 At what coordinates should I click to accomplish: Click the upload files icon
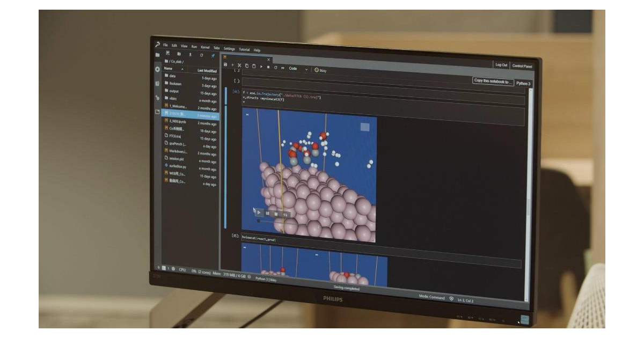pos(190,54)
